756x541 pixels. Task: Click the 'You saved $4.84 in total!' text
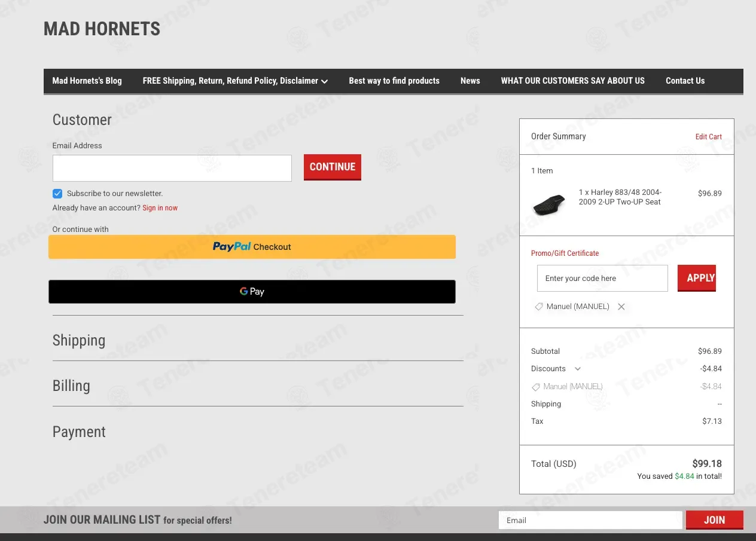[x=679, y=476]
